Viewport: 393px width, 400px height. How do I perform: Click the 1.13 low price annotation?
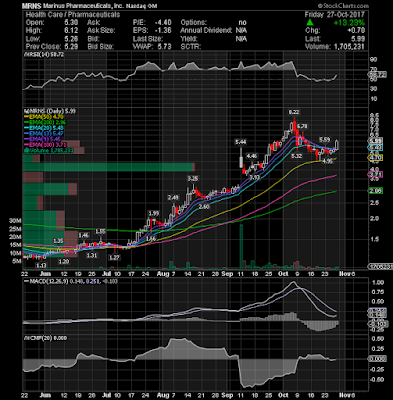41,265
